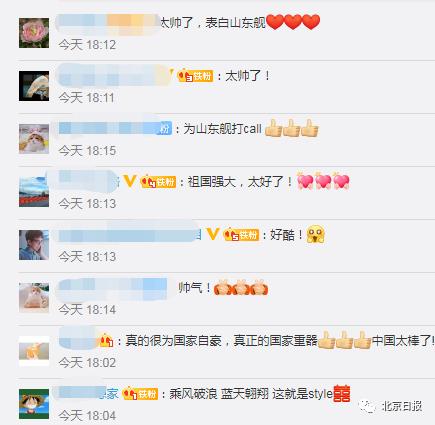Click the 今天 18:12 timestamp
Screen dimensions: 435x425
pos(87,45)
